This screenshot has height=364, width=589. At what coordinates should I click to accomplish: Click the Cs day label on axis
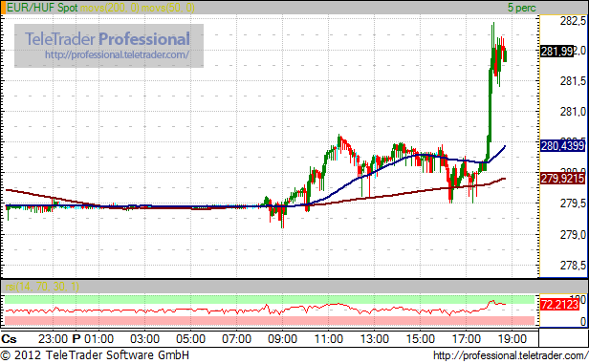coord(9,339)
